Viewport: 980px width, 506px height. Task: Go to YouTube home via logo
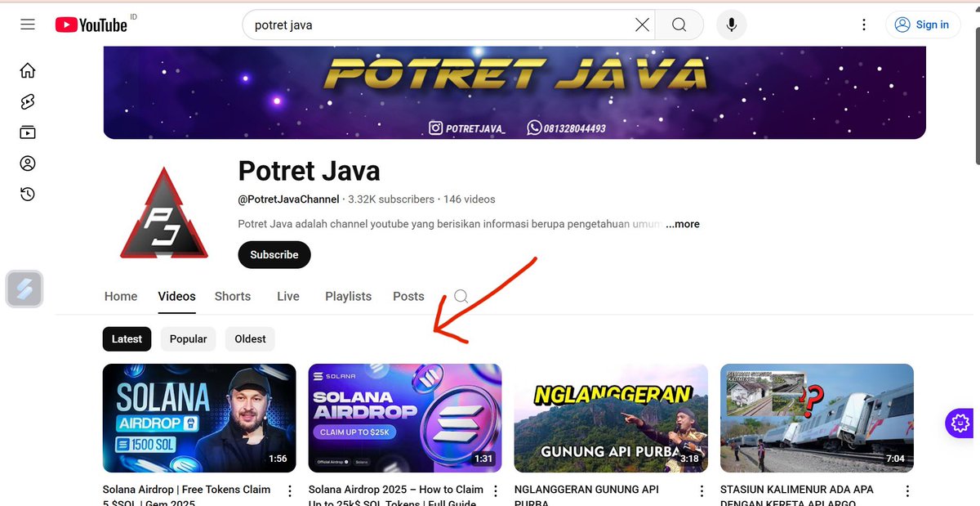[91, 25]
